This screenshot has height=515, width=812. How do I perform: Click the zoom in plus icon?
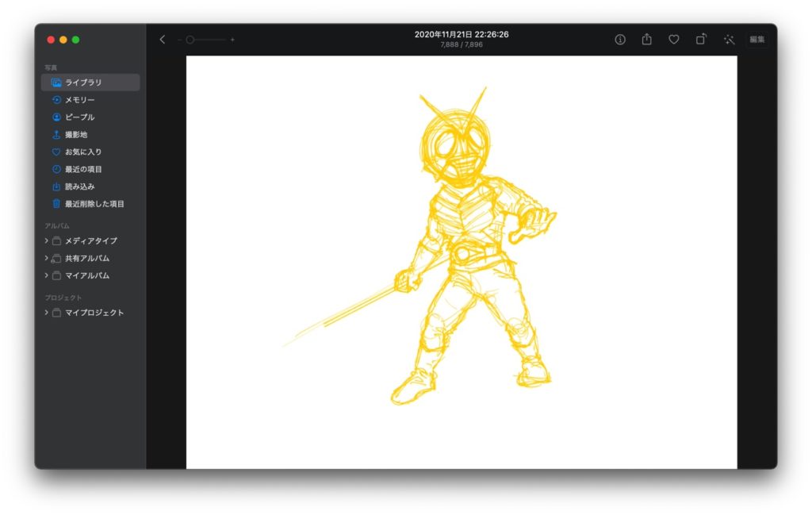(232, 40)
